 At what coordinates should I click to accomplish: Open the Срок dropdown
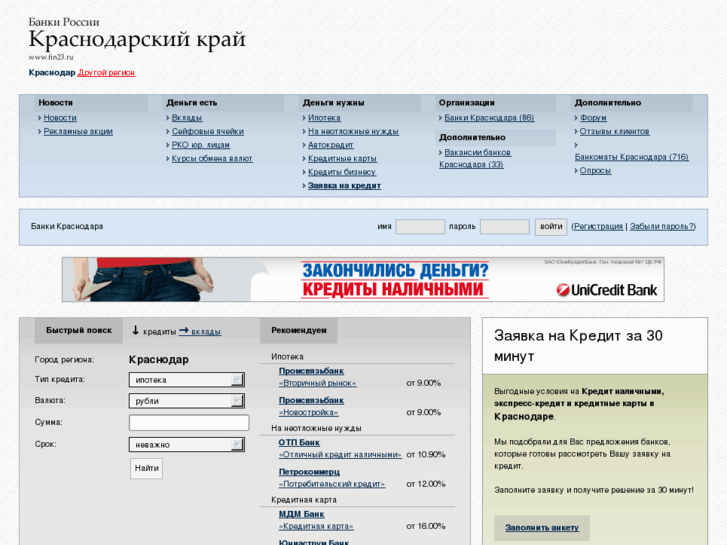[x=186, y=445]
